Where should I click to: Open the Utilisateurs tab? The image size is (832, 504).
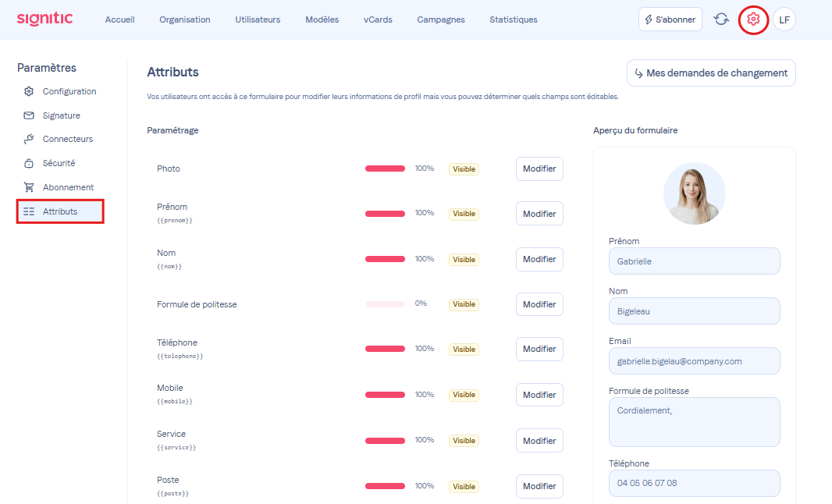258,20
